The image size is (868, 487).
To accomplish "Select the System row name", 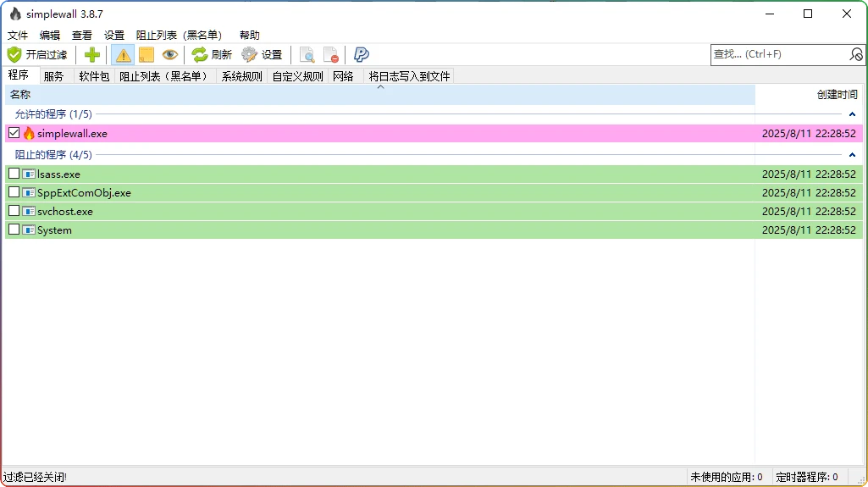I will click(54, 230).
